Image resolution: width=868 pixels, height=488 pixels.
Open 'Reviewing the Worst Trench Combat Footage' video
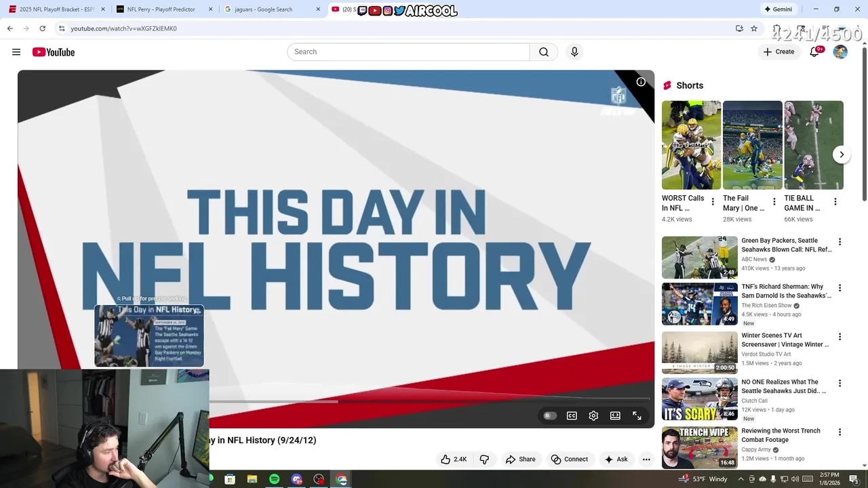click(x=781, y=435)
